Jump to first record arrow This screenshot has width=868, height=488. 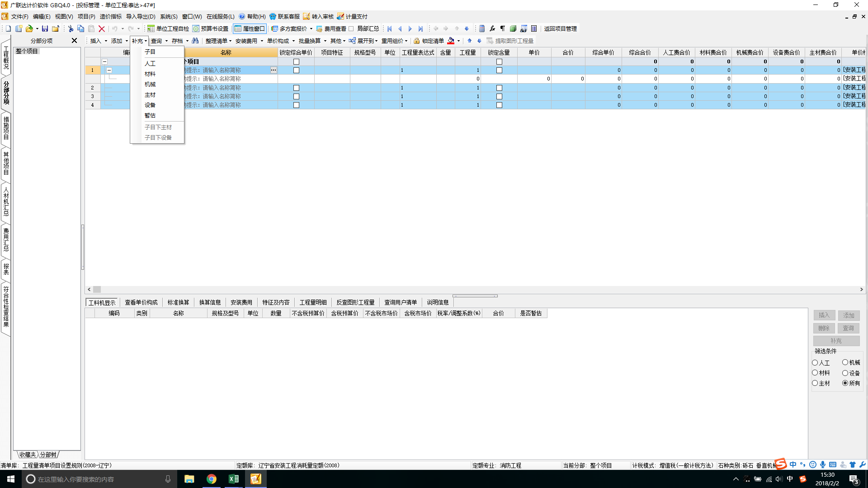click(390, 28)
